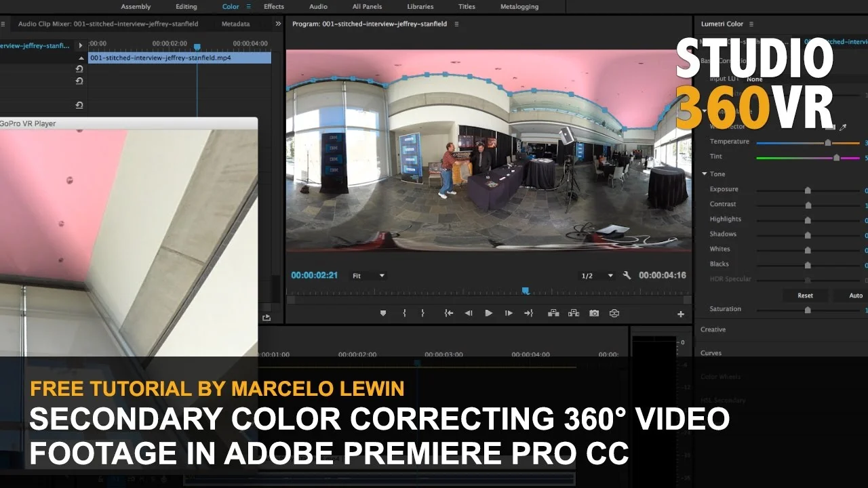Viewport: 868px width, 488px height.
Task: Click the Effect Controls timeline playhead
Action: click(197, 47)
